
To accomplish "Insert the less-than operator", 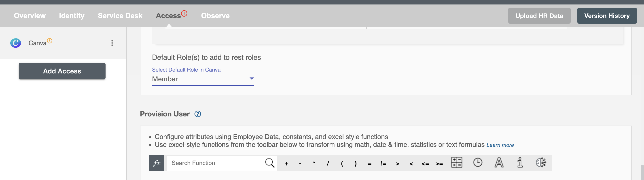I will click(411, 164).
